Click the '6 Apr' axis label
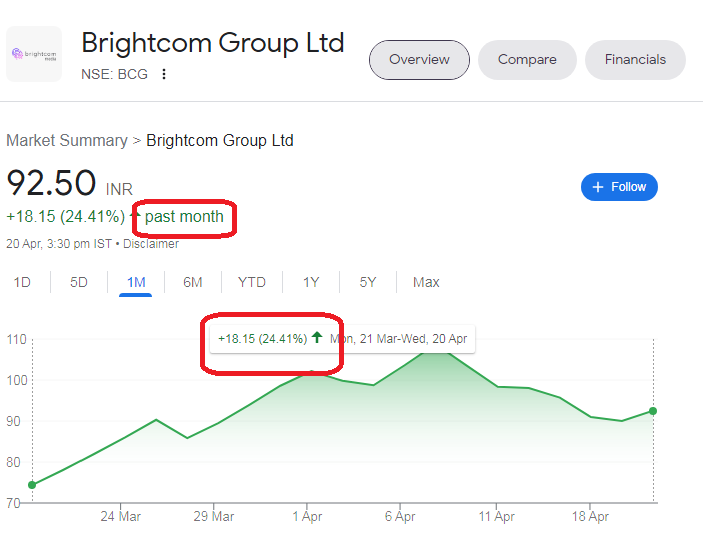Image resolution: width=703 pixels, height=541 pixels. pyautogui.click(x=400, y=516)
